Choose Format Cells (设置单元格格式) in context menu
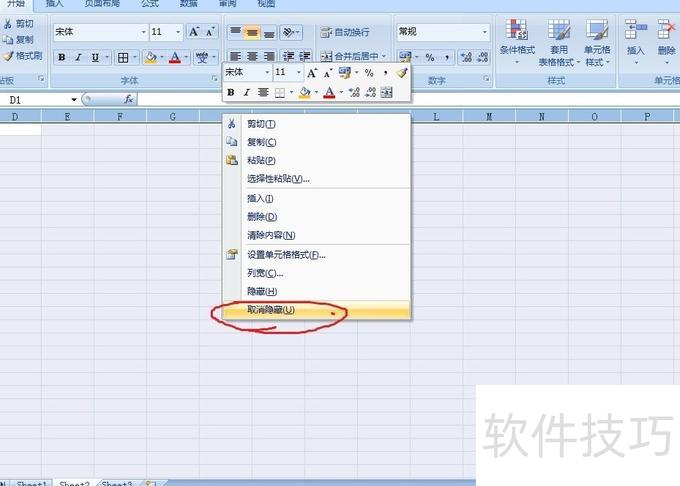This screenshot has height=486, width=680. click(317, 255)
